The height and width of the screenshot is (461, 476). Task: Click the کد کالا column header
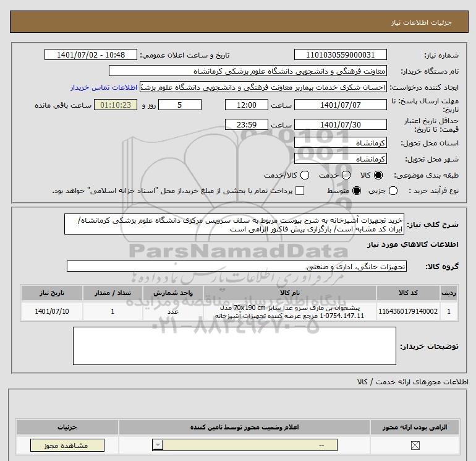(x=408, y=293)
